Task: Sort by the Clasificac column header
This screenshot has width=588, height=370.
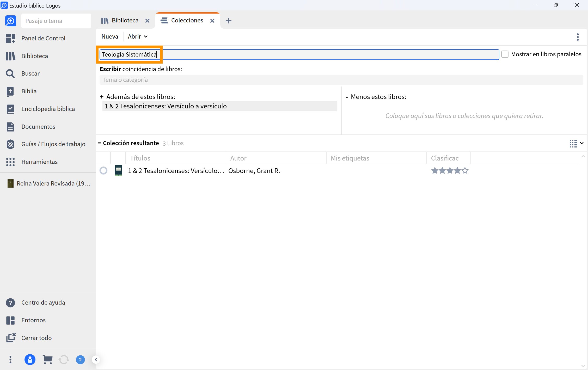Action: click(449, 158)
